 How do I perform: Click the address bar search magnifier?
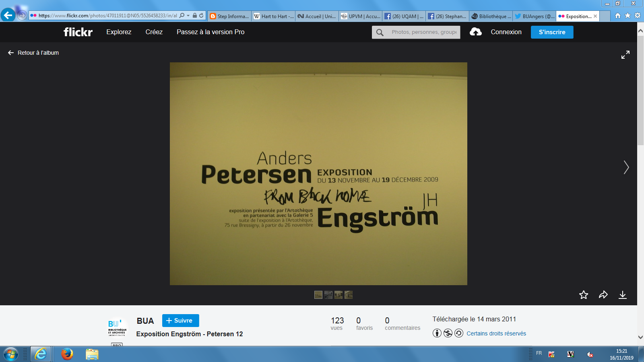(x=182, y=16)
